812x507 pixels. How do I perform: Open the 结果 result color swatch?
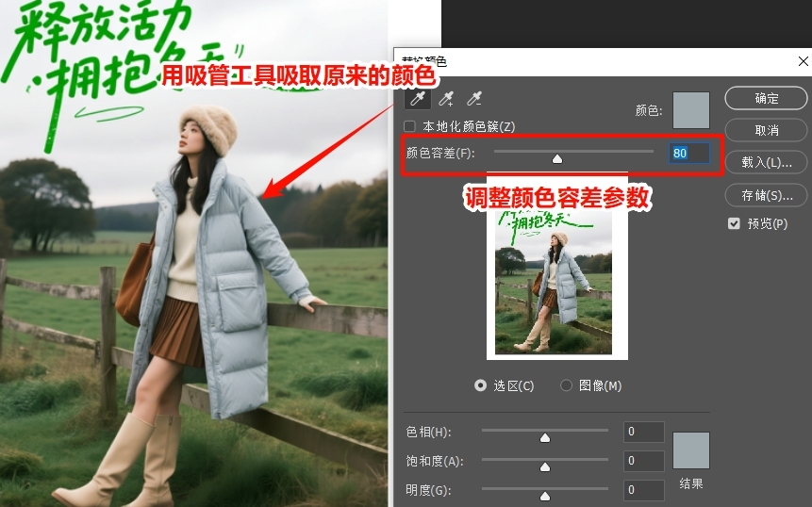tap(691, 450)
